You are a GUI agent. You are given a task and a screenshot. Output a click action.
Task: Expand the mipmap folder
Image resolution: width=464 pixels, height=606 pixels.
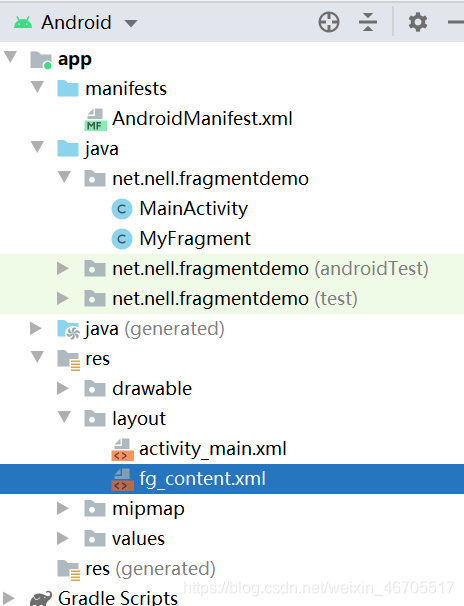[x=63, y=508]
